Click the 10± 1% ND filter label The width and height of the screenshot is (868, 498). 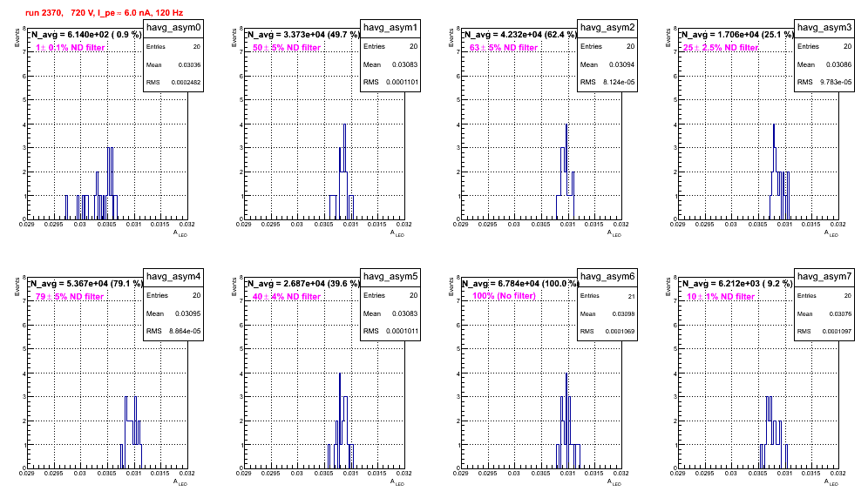click(721, 297)
